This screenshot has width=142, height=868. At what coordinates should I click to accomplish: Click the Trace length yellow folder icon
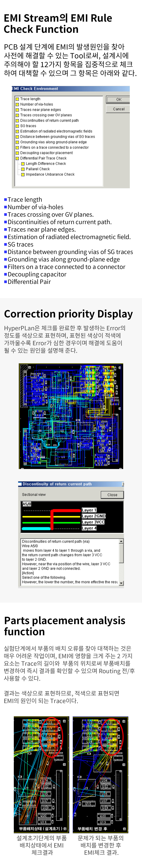point(17,99)
